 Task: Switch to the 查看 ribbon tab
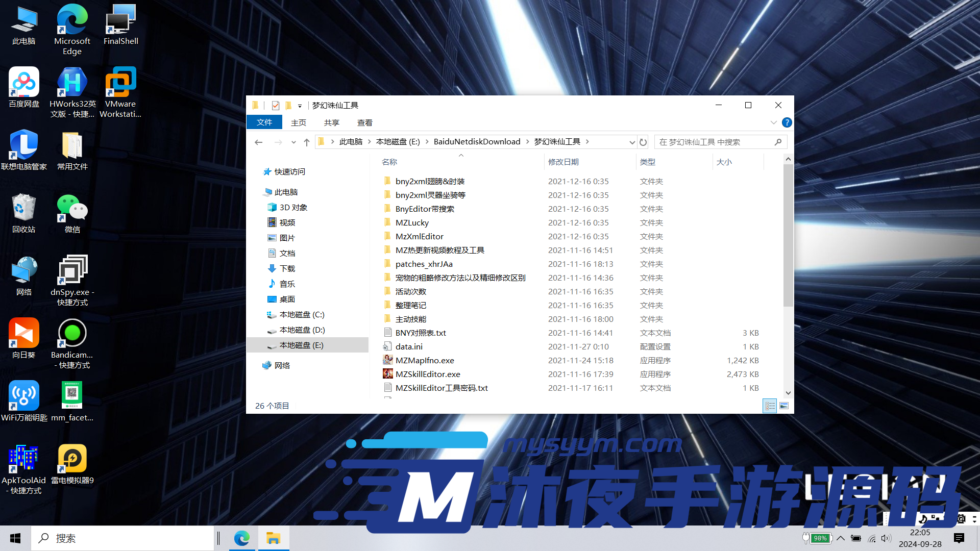364,122
